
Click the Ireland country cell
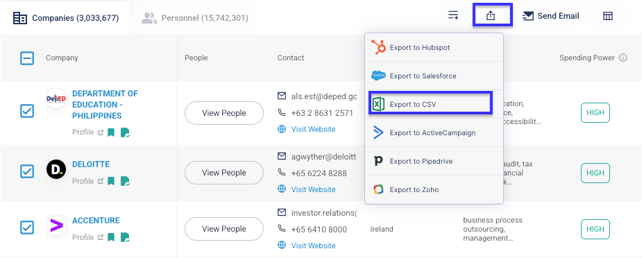click(382, 229)
